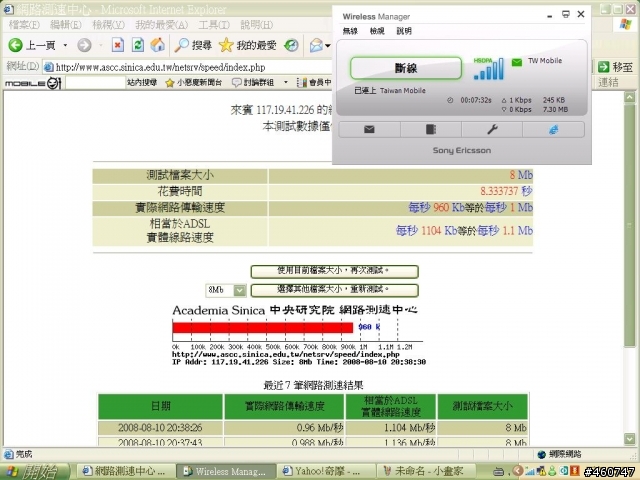Screen dimensions: 640x480
Task: Click the site search button in Mobile01 toolbar
Action: [142, 82]
